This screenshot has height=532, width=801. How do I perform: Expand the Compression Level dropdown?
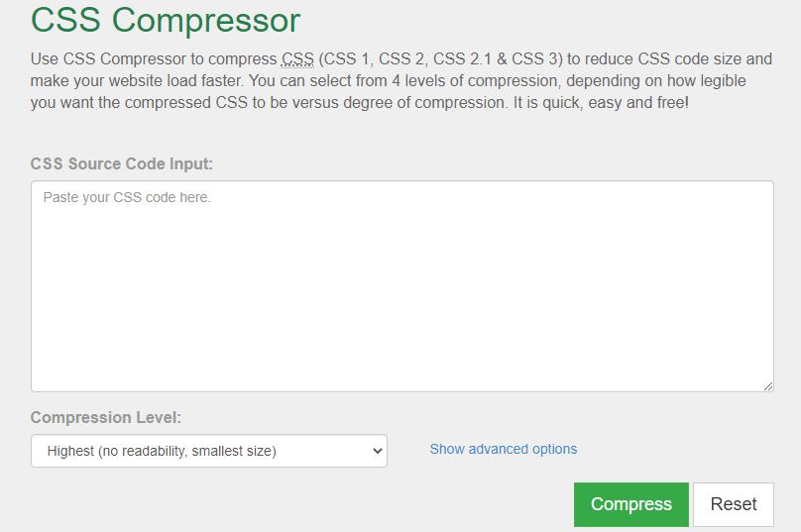pos(209,451)
